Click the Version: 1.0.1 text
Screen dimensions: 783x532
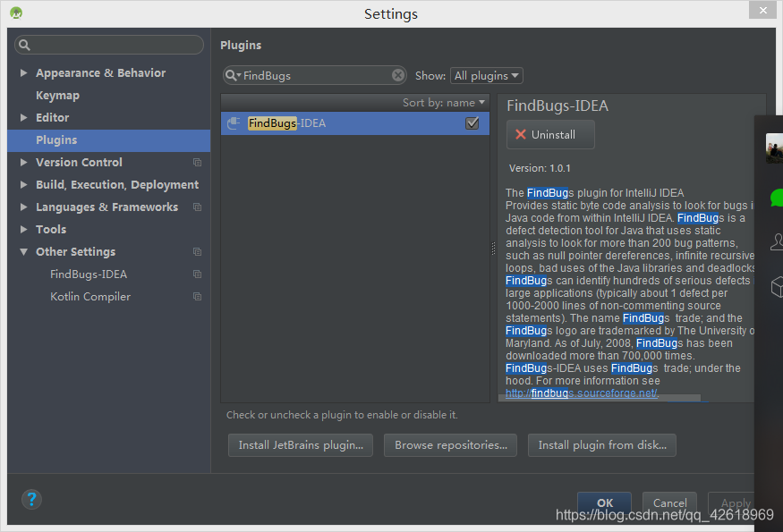click(x=540, y=168)
